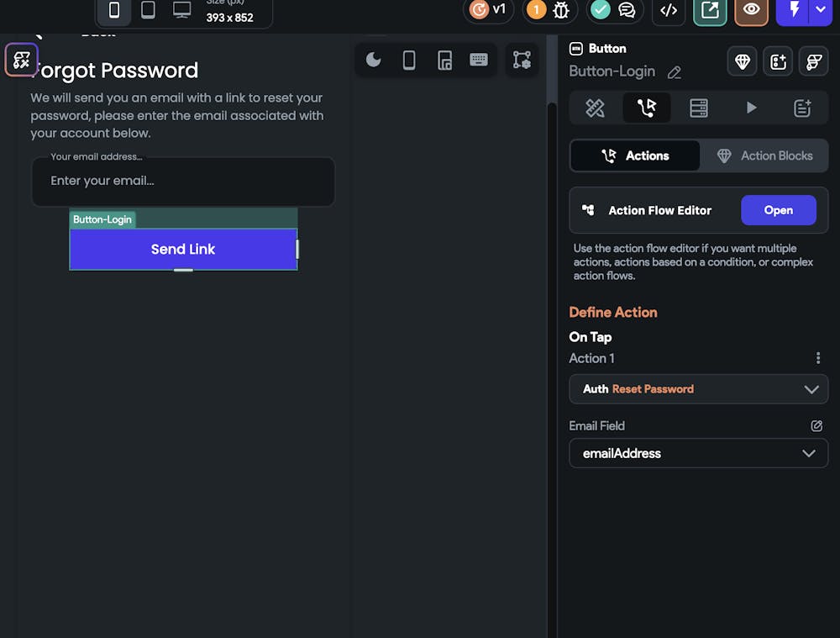
Task: Click the Send Link button on canvas
Action: (183, 249)
